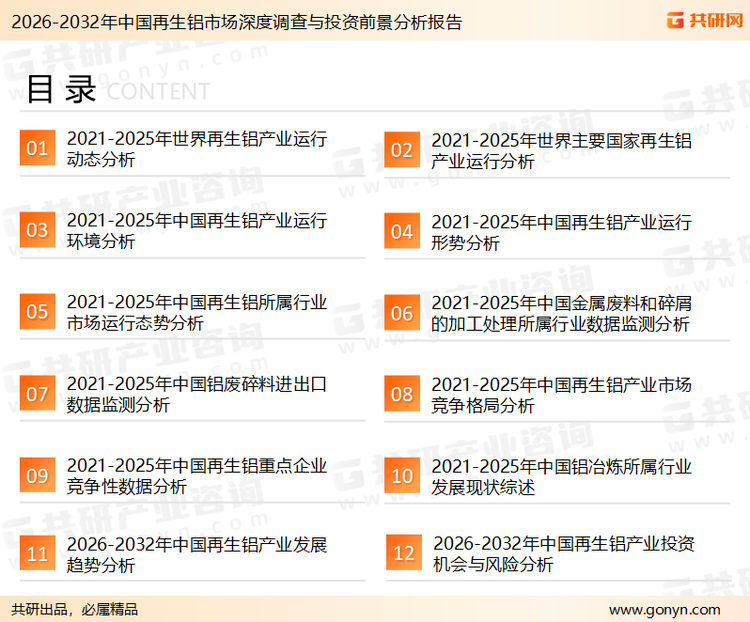This screenshot has height=622, width=750.
Task: Click the orange 01 chapter number badge
Action: tap(37, 148)
